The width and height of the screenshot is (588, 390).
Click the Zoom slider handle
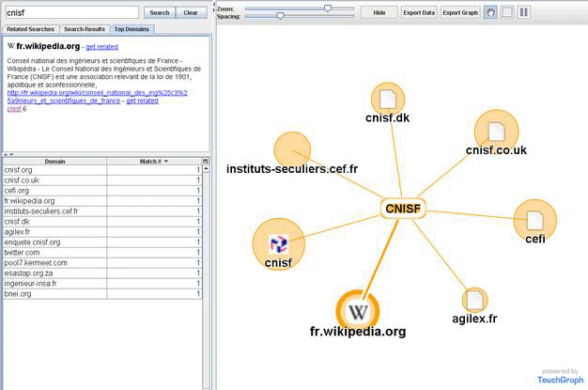click(328, 8)
